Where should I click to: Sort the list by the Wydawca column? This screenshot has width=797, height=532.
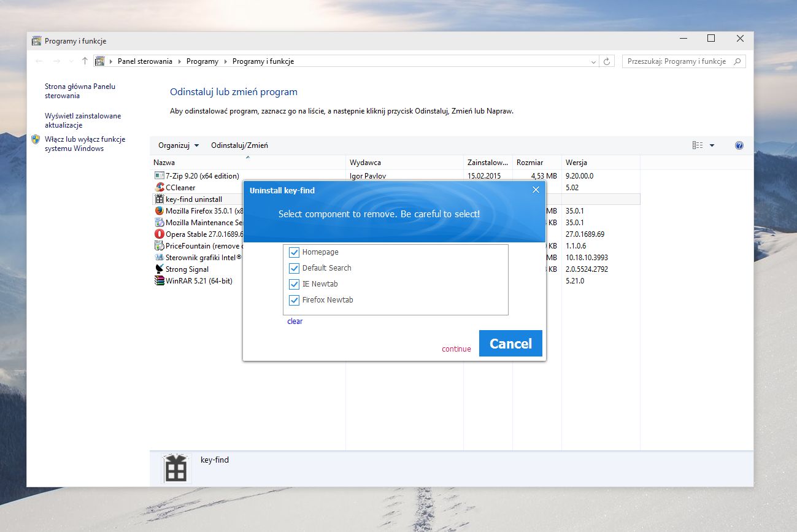404,163
